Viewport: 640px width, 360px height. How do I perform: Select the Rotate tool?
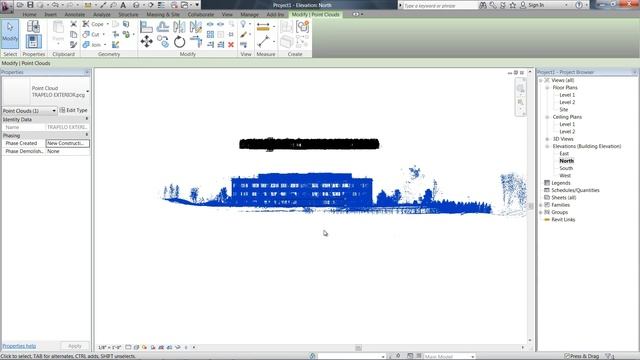click(x=179, y=42)
